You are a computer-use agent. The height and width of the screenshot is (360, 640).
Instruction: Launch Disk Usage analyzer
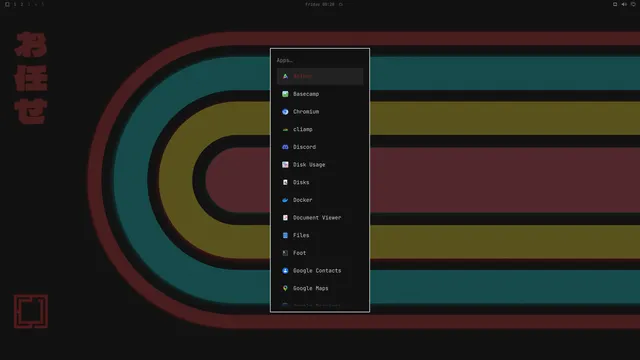point(320,164)
